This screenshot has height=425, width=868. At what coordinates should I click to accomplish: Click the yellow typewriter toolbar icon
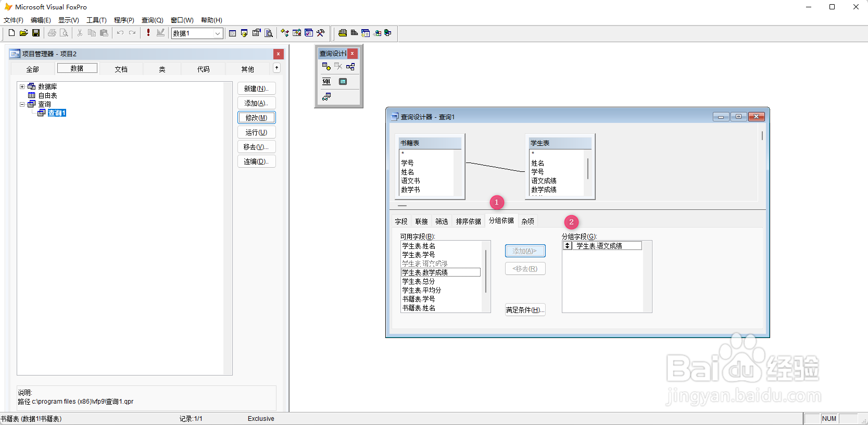coord(342,33)
